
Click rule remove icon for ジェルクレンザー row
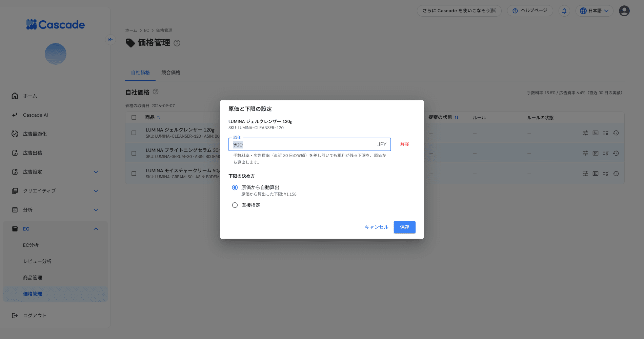pyautogui.click(x=606, y=133)
